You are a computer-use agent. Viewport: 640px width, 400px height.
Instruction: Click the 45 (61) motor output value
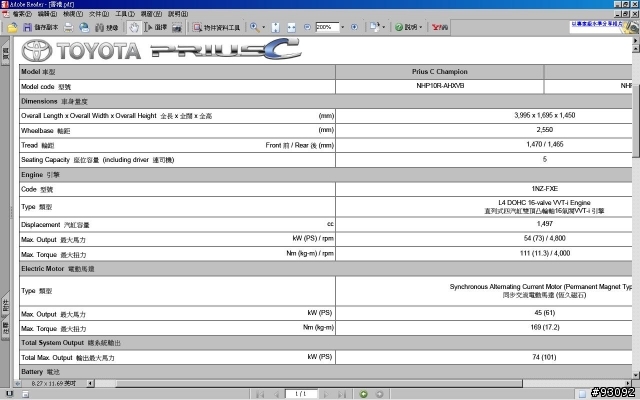544,313
